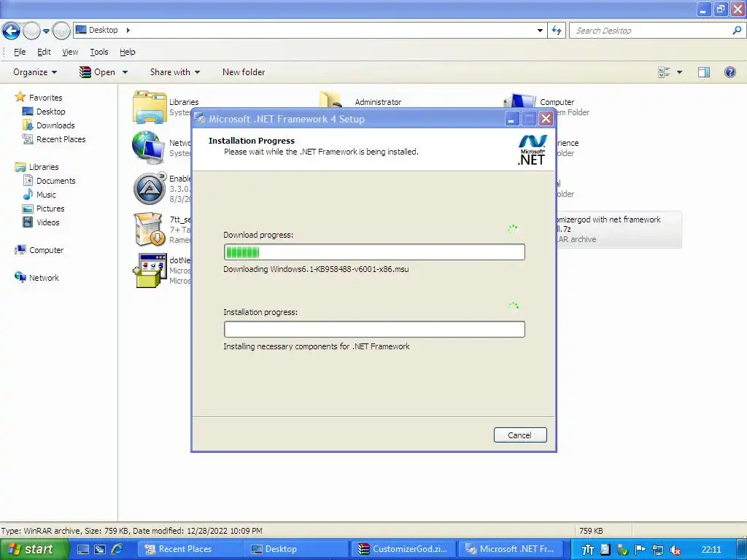This screenshot has width=747, height=560.
Task: Click the network connection tray icon
Action: 657,550
